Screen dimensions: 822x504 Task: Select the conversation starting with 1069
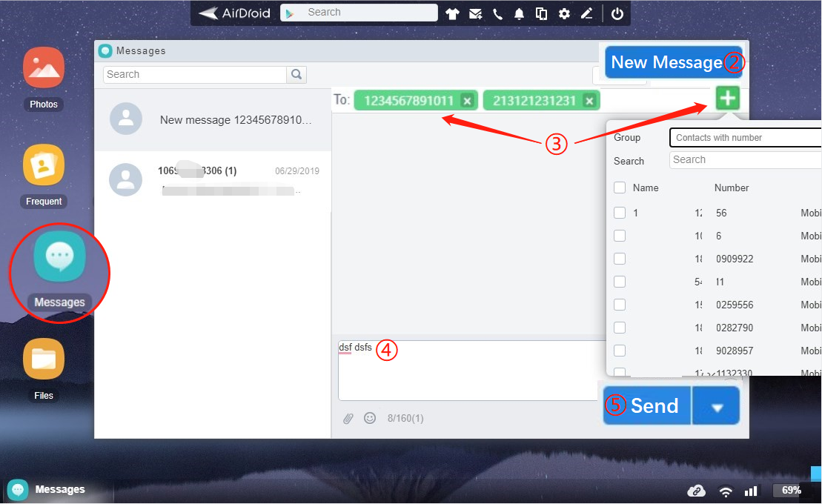click(213, 179)
